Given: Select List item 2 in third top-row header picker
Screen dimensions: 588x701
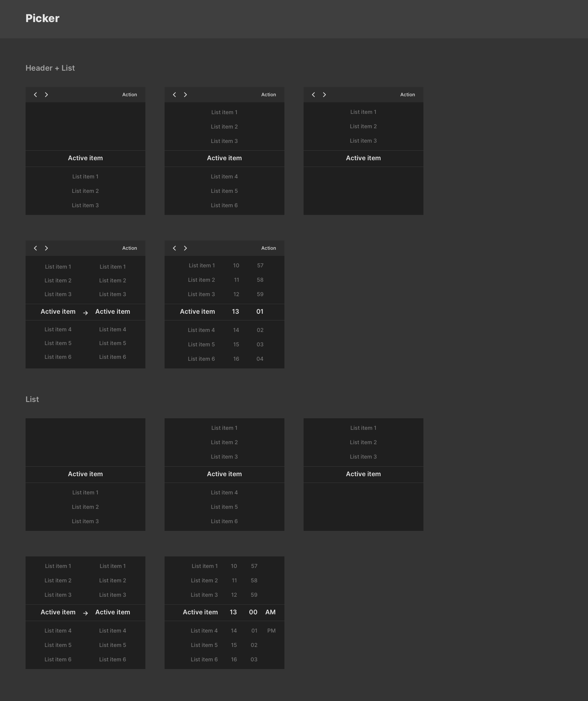Looking at the screenshot, I should (363, 126).
